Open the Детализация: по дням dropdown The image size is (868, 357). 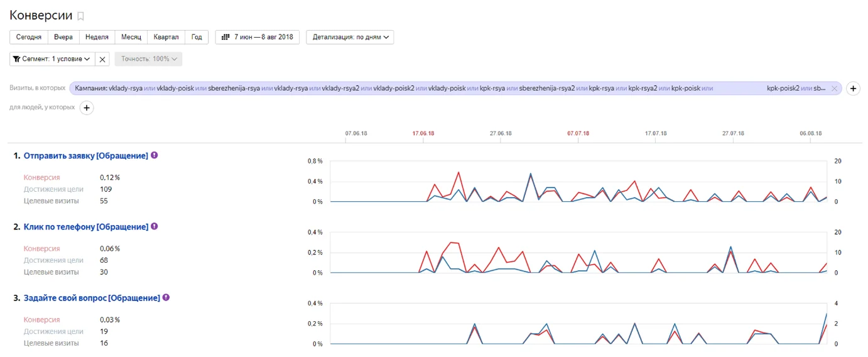350,37
